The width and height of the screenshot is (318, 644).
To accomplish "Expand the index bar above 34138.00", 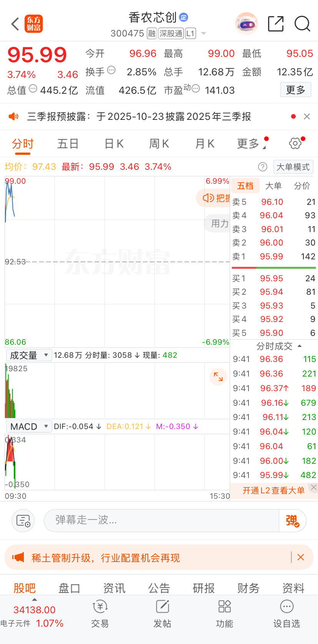I will point(35,600).
